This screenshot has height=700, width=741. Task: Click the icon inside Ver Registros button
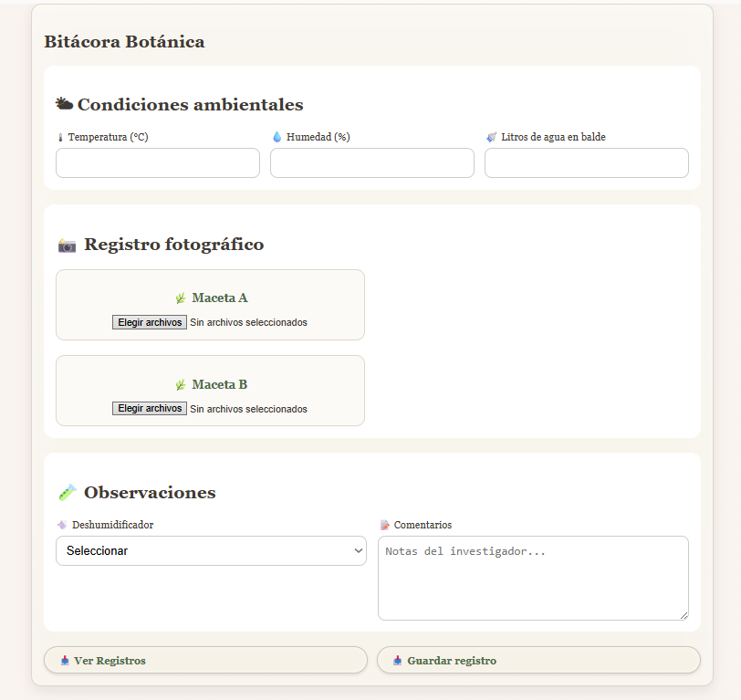coord(65,660)
